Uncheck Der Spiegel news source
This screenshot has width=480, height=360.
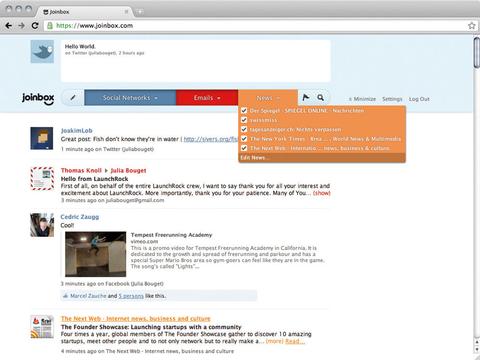[x=244, y=110]
